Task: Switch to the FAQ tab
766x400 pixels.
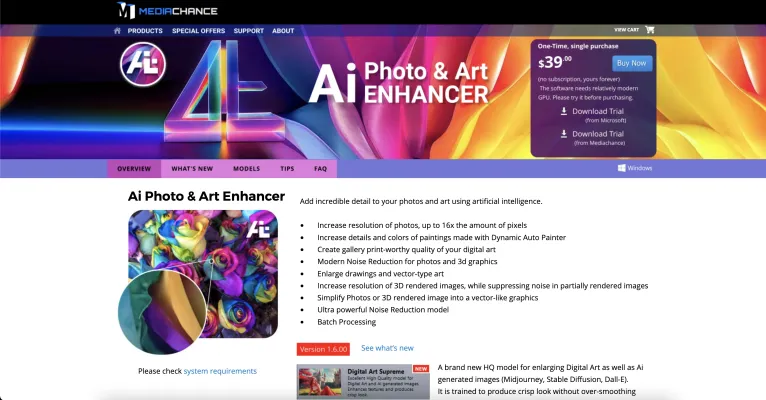Action: (320, 168)
